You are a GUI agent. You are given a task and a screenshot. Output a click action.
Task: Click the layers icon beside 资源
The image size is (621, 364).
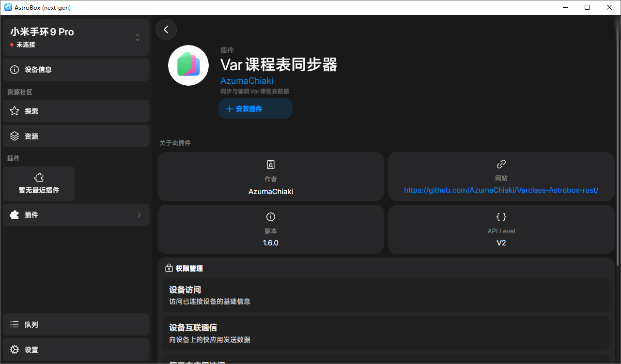(x=15, y=136)
